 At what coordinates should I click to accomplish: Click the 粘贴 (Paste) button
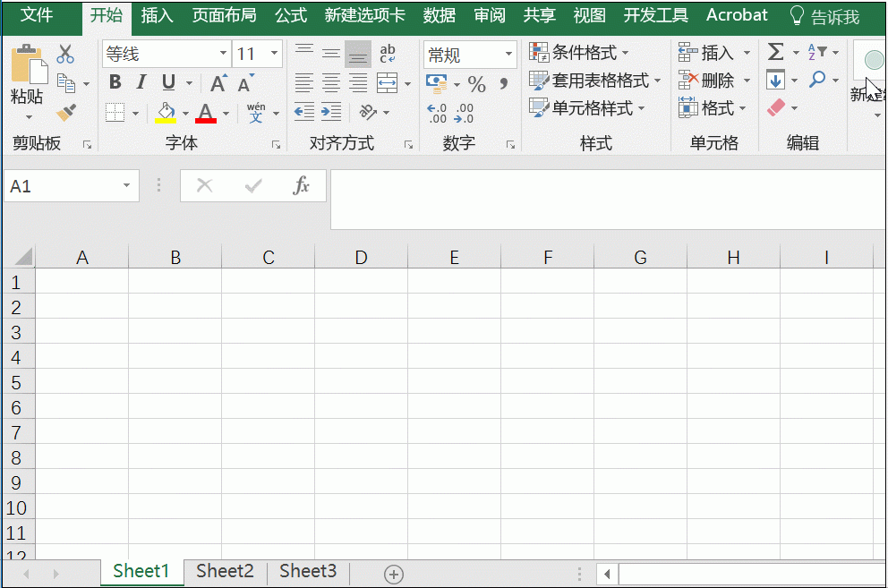click(27, 76)
